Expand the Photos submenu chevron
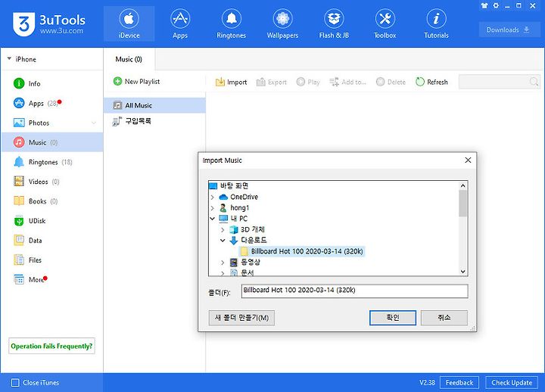Screen dimensions: 545x392 tap(94, 123)
